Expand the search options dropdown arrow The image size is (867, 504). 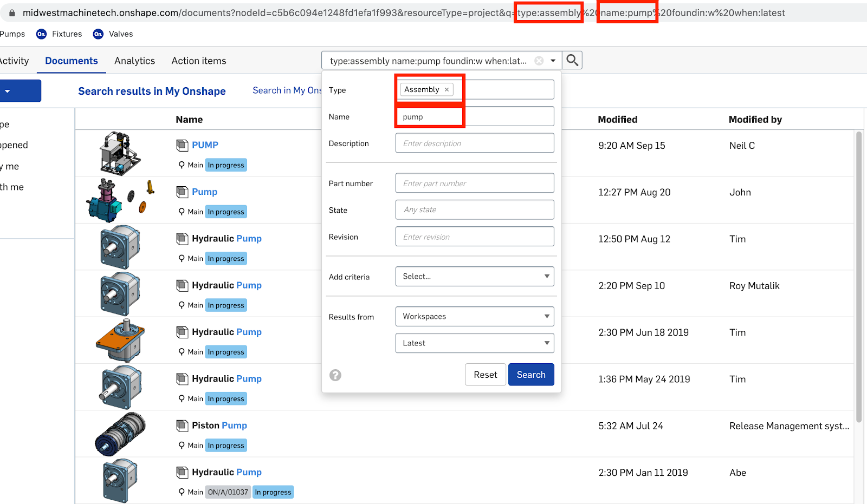553,61
